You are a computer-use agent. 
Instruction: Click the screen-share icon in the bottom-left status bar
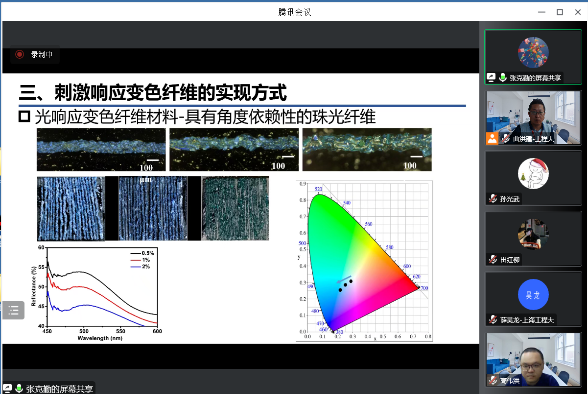click(7, 388)
